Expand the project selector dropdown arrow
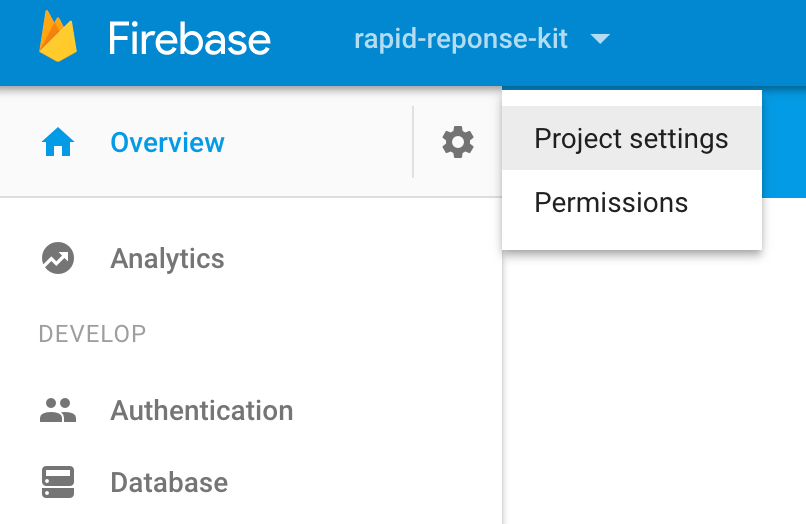The width and height of the screenshot is (806, 524). (599, 40)
